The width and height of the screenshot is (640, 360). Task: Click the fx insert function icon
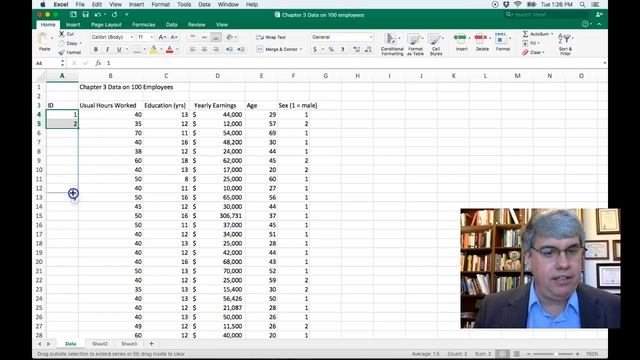click(98, 63)
